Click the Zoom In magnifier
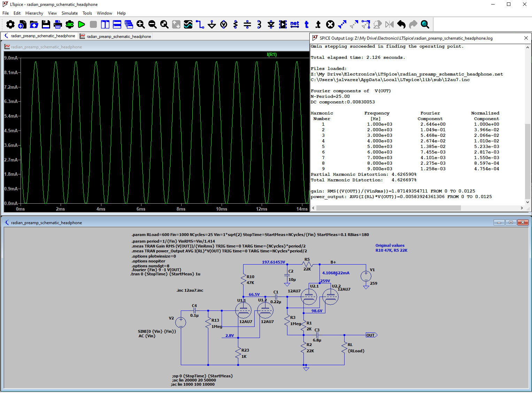The width and height of the screenshot is (532, 393). point(141,24)
